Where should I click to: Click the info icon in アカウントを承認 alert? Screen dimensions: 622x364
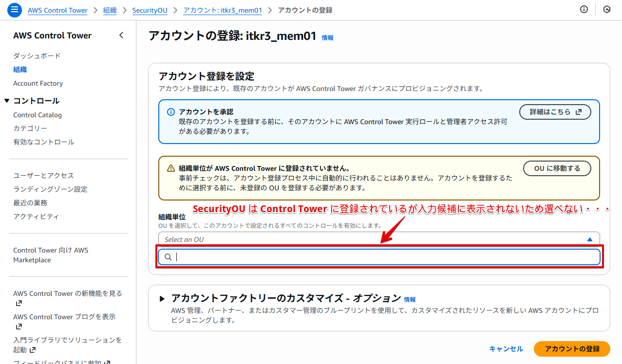[x=171, y=112]
